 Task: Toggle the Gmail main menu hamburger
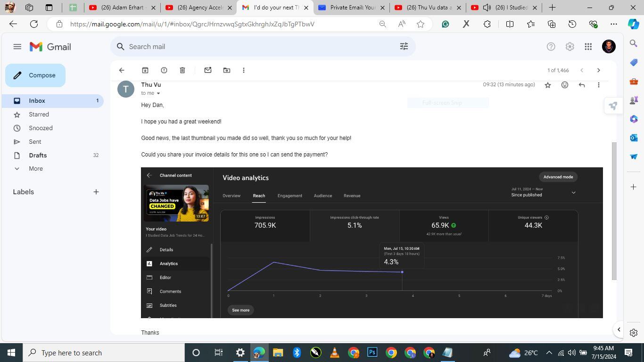[x=17, y=47]
